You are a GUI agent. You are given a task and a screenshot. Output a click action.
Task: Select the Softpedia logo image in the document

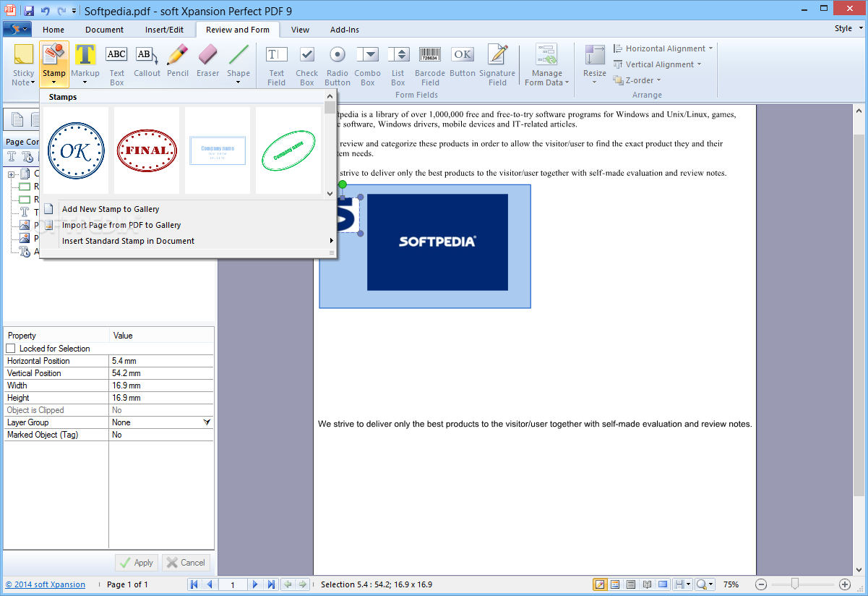437,242
